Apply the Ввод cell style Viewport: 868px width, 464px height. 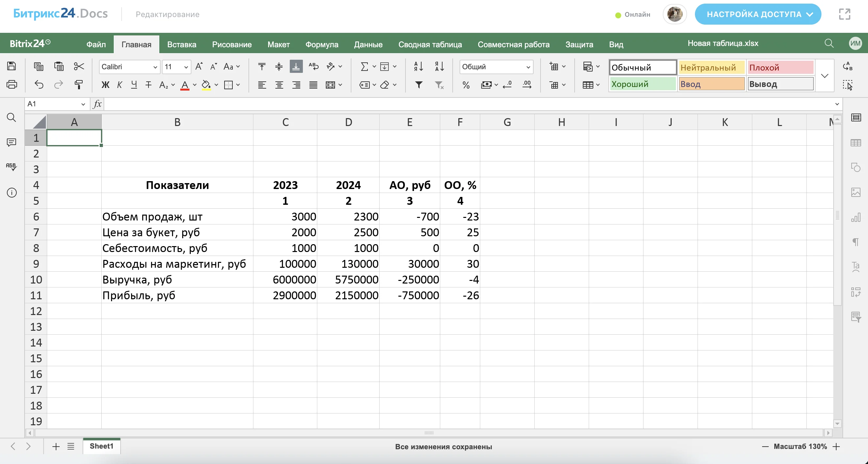click(x=711, y=84)
